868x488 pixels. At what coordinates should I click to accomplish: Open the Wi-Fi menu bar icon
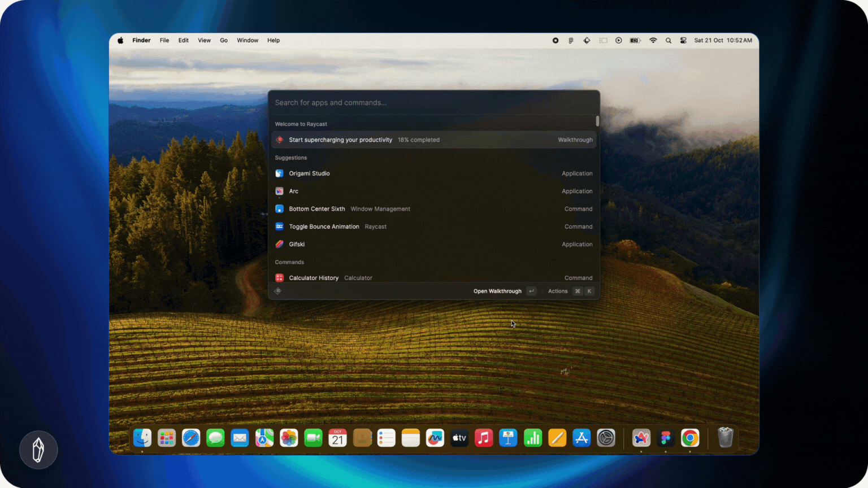coord(653,41)
